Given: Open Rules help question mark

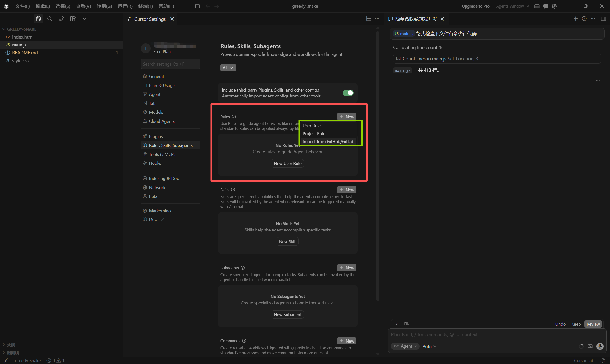Looking at the screenshot, I should click(234, 117).
